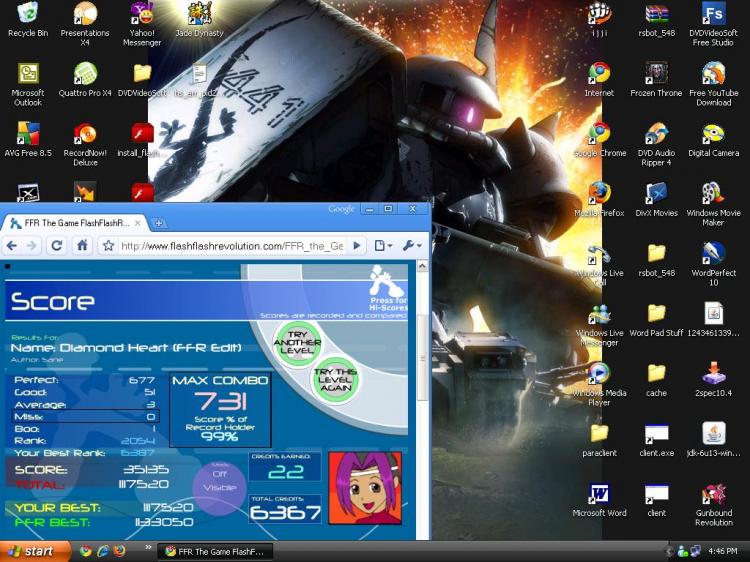Click the Chrome reload button

pyautogui.click(x=56, y=246)
